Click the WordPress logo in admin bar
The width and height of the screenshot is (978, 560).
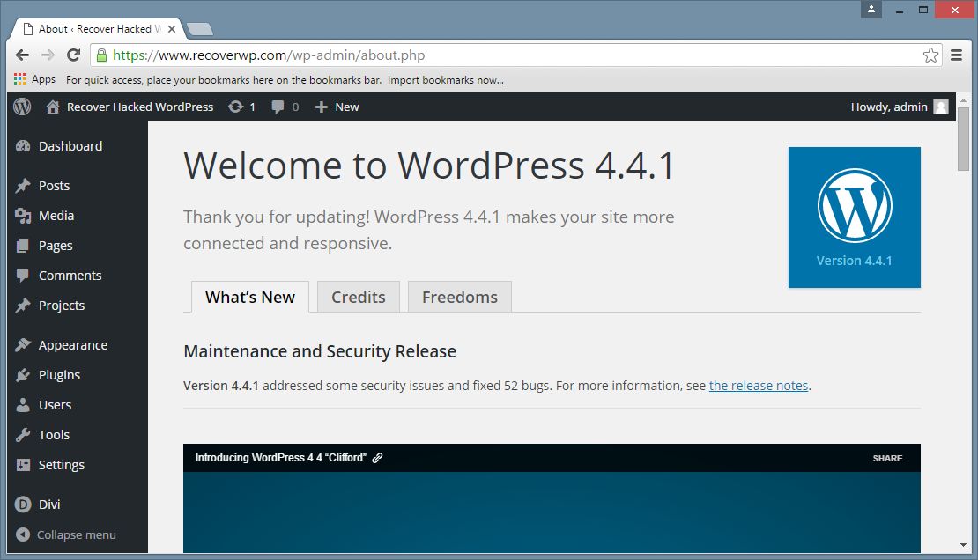point(22,107)
